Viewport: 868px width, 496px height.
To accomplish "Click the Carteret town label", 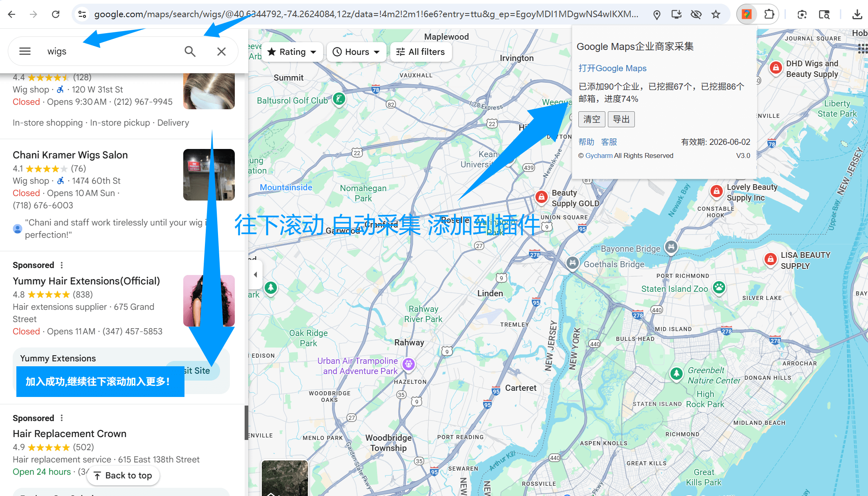I will pyautogui.click(x=521, y=388).
